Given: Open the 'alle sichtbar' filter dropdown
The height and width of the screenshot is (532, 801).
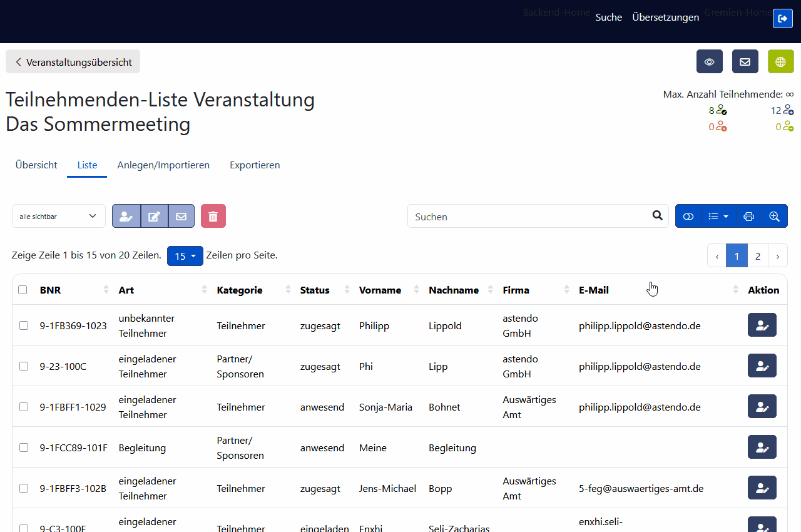Looking at the screenshot, I should 58,216.
